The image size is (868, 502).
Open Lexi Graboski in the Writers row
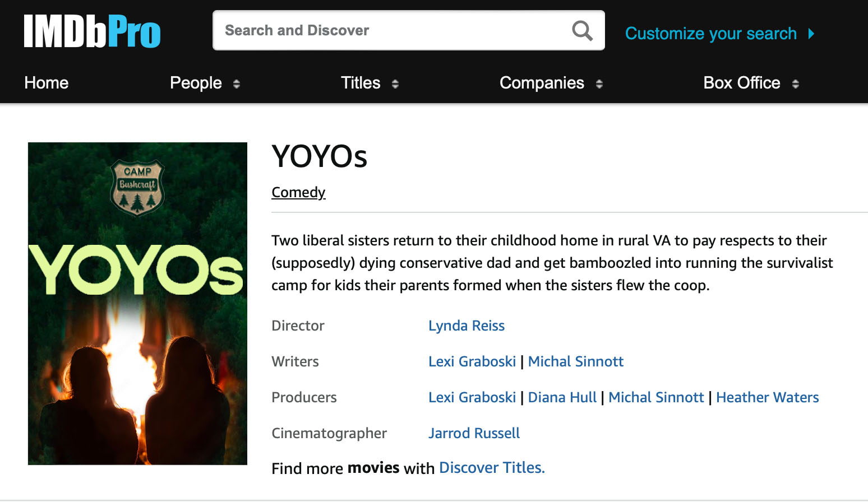(472, 361)
